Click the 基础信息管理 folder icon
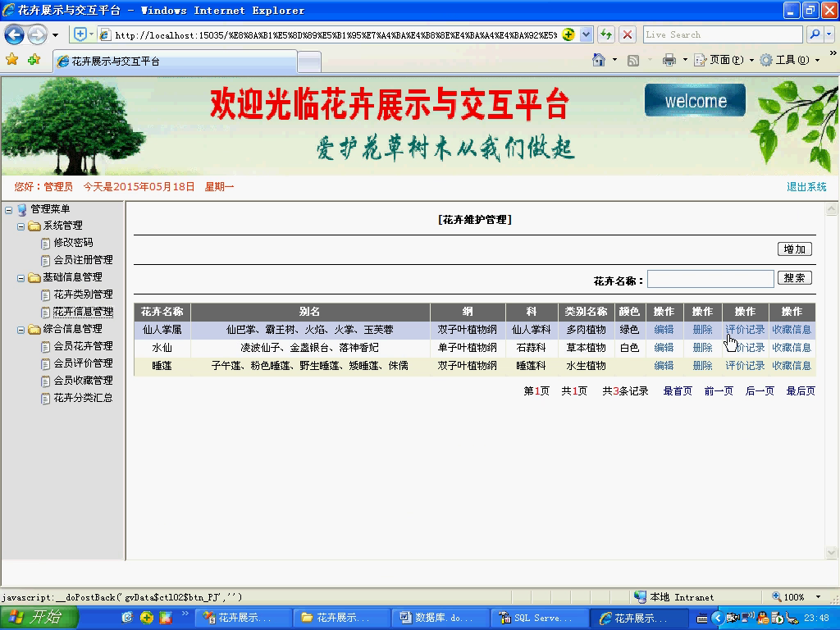This screenshot has width=840, height=630. pyautogui.click(x=34, y=277)
